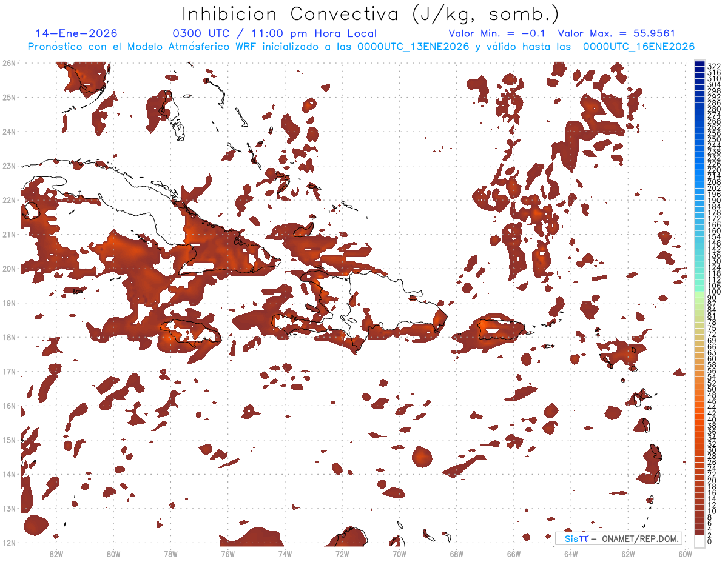Click the 76W longitude label
The image size is (728, 562).
pos(227,553)
